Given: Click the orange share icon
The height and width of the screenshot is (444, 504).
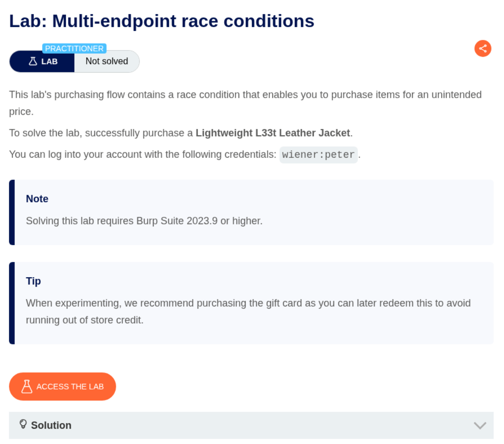Looking at the screenshot, I should [x=482, y=48].
